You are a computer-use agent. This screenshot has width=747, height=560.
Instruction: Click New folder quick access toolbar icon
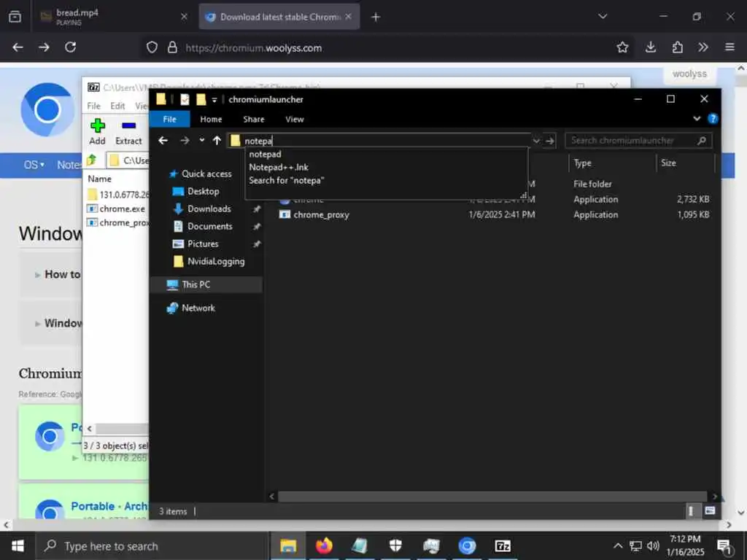[x=201, y=99]
